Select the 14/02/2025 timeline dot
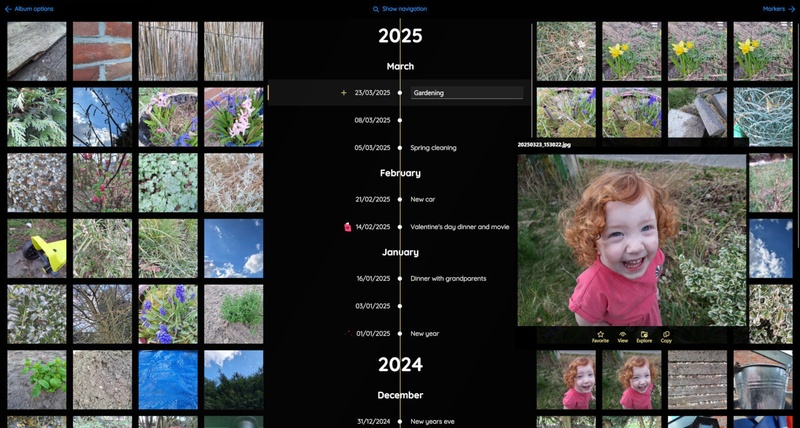Image resolution: width=800 pixels, height=428 pixels. pyautogui.click(x=399, y=227)
